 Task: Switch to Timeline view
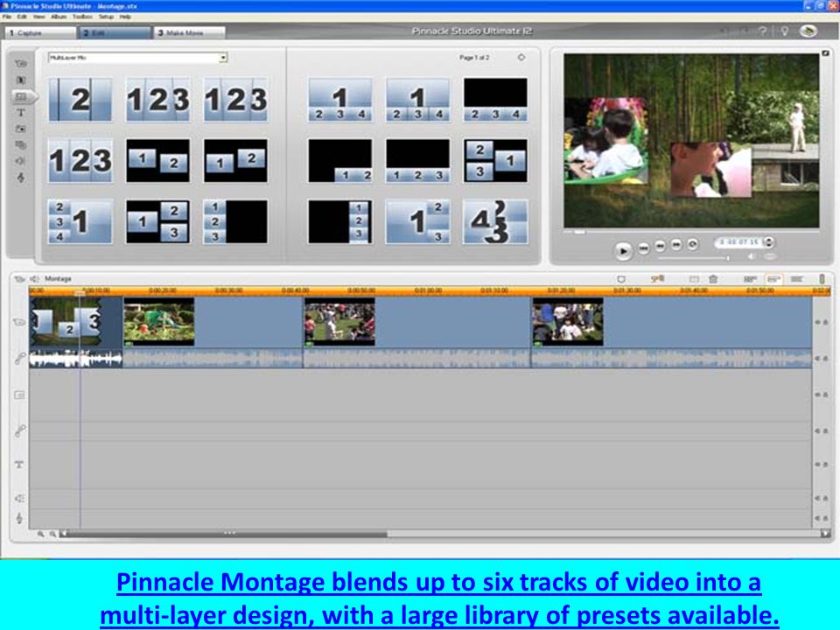(773, 279)
